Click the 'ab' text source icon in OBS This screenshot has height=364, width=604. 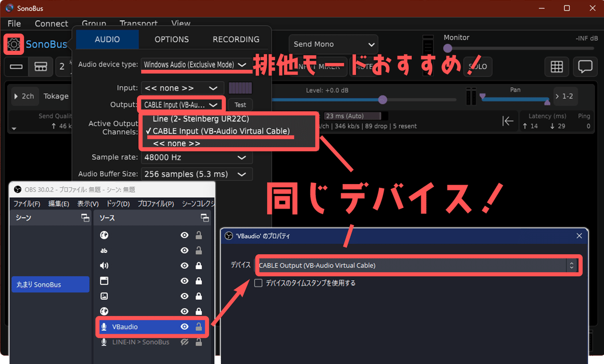click(x=104, y=250)
